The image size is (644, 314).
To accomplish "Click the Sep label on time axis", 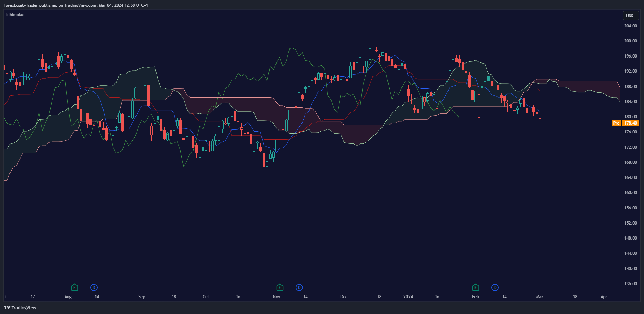I will [x=142, y=297].
